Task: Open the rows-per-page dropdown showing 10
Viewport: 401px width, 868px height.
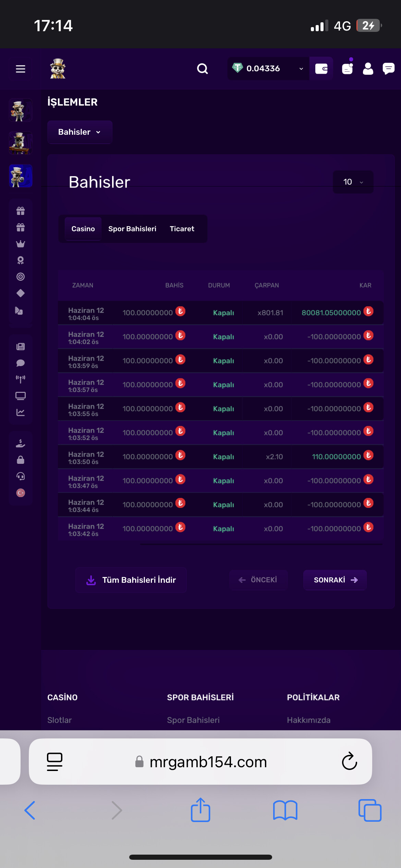Action: point(353,182)
